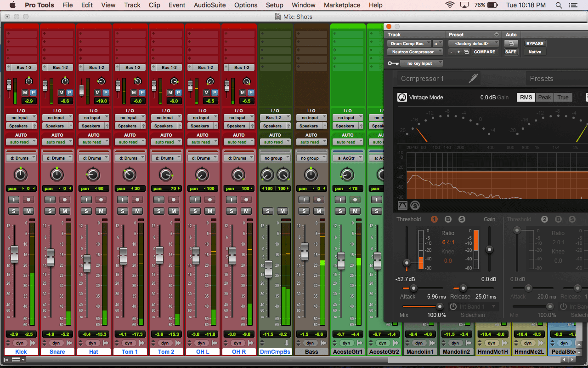Click the Kick track dyn automation icon
Viewport: 588px width, 368px height.
pos(19,343)
